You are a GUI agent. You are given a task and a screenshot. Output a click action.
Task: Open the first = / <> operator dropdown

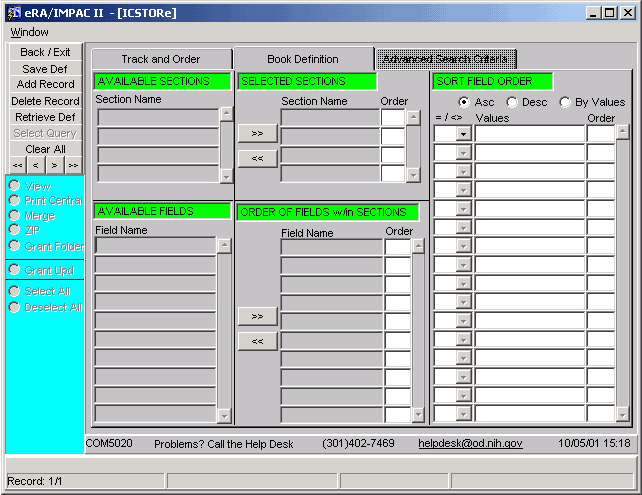pos(463,134)
